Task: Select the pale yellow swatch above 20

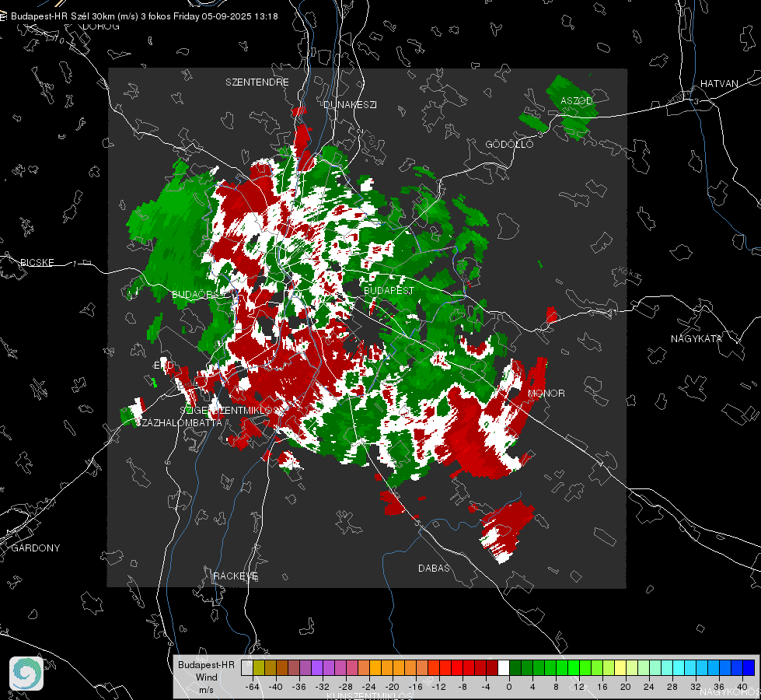Action: click(620, 668)
